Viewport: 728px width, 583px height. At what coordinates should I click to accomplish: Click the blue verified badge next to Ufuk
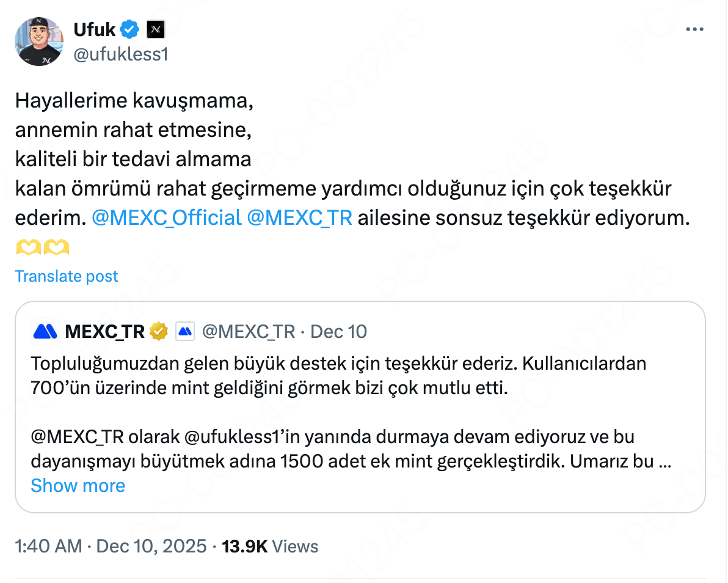[x=129, y=29]
